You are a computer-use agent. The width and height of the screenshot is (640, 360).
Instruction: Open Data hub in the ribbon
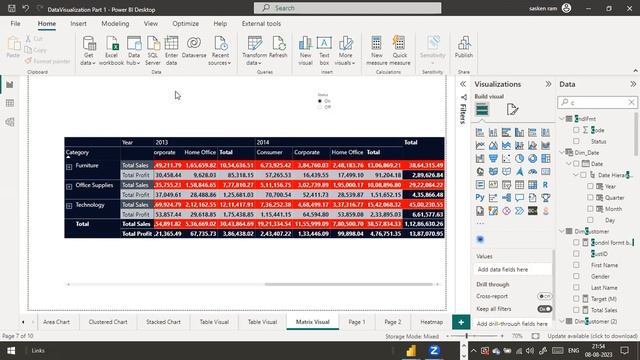point(134,51)
